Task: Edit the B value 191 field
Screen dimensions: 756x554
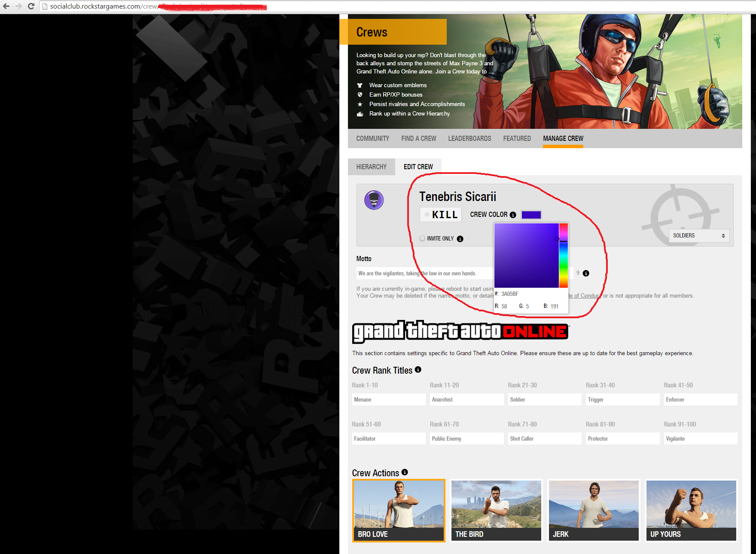Action: coord(555,306)
